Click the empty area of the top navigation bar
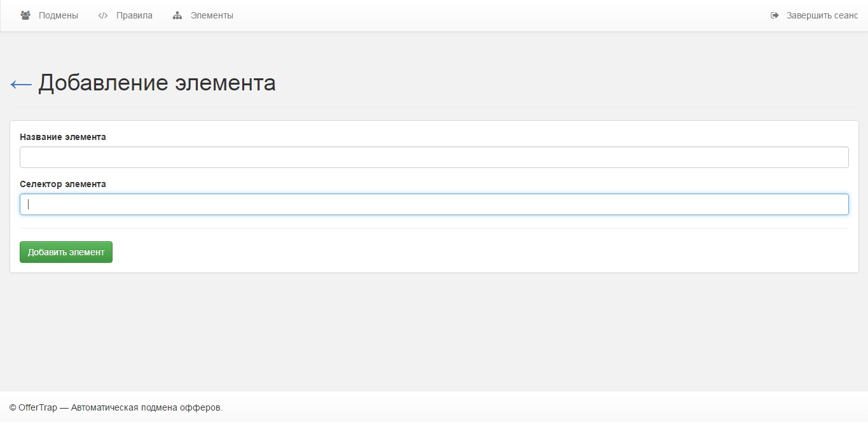 click(496, 15)
